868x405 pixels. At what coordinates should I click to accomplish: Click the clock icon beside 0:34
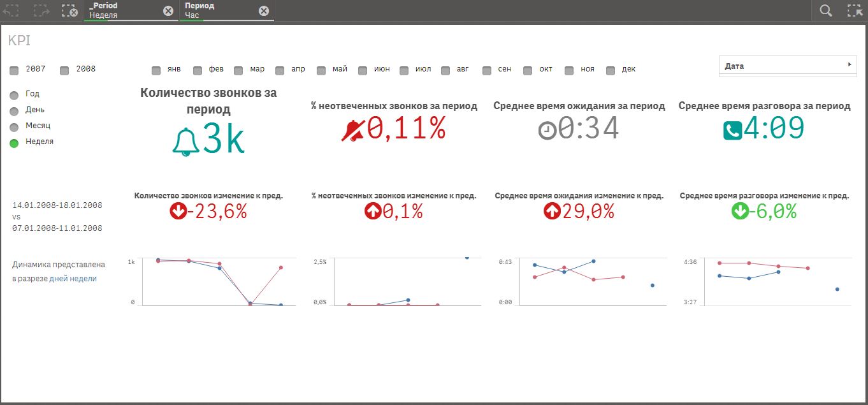pyautogui.click(x=547, y=130)
